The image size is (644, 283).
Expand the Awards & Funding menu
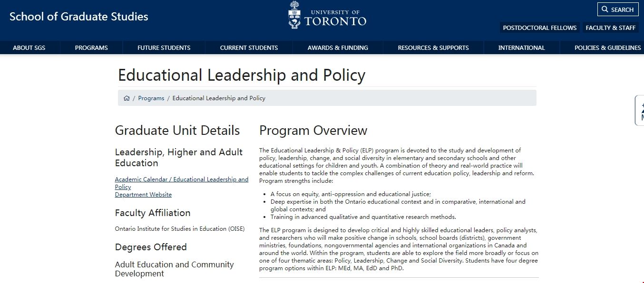338,47
